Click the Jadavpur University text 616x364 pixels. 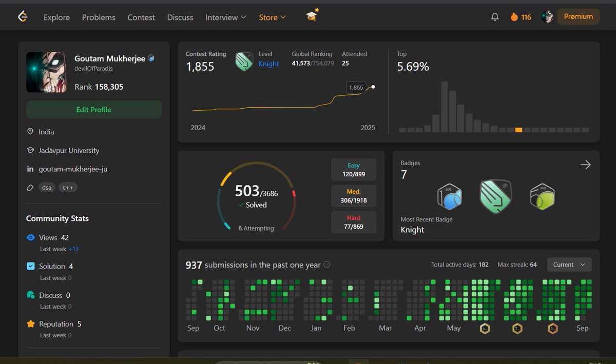coord(69,150)
